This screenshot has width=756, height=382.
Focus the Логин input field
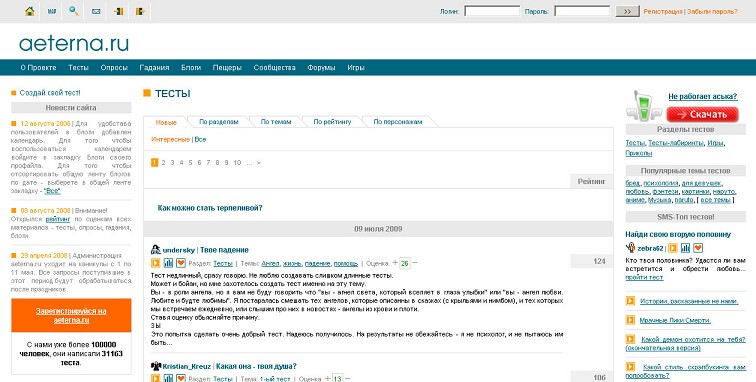pos(492,11)
